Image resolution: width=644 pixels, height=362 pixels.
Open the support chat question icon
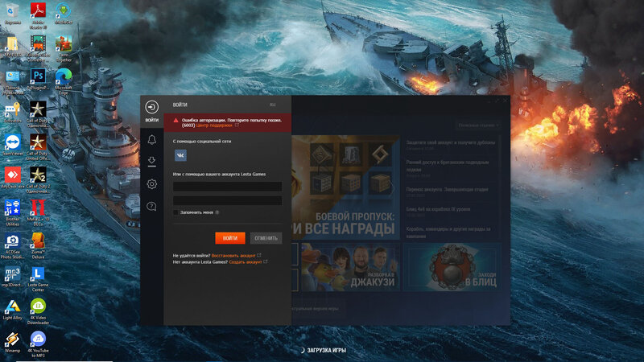(x=151, y=206)
